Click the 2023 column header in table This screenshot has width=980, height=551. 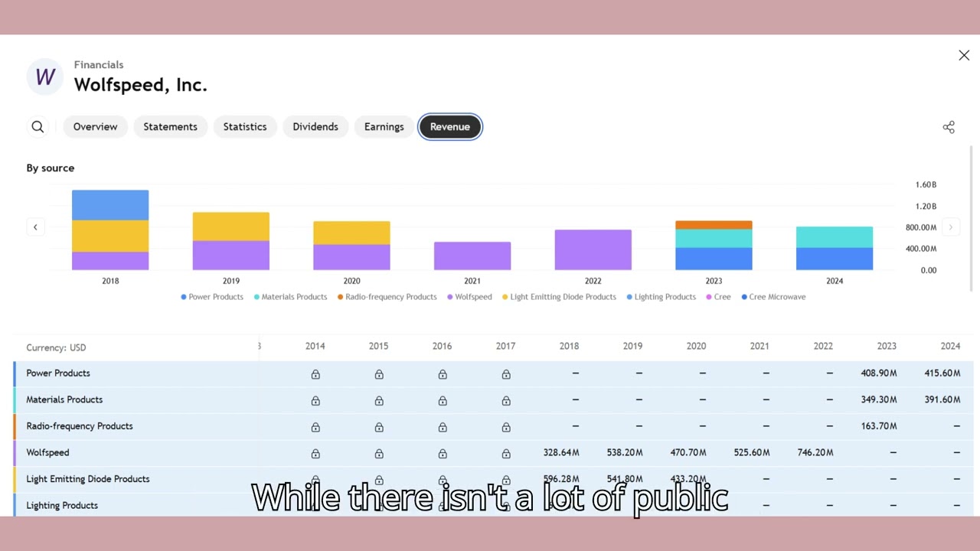click(x=887, y=346)
